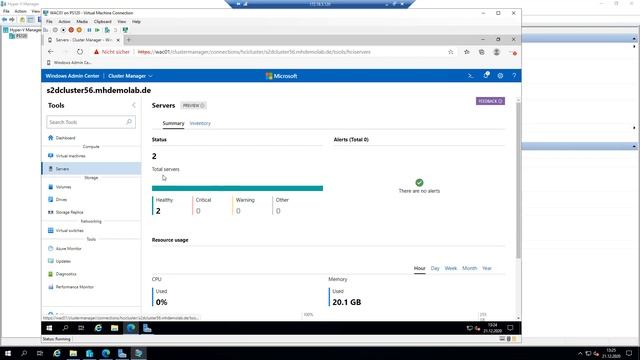Open VM Connection Action menu

(x=64, y=22)
